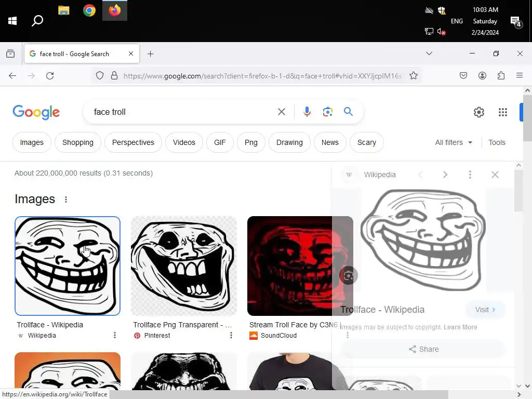Open Firefox account menu

tap(482, 76)
